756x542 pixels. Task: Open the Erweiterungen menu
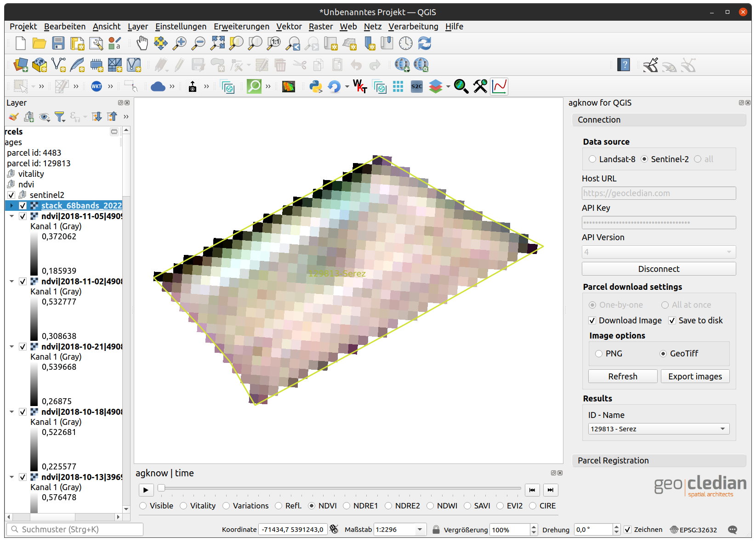pos(241,27)
